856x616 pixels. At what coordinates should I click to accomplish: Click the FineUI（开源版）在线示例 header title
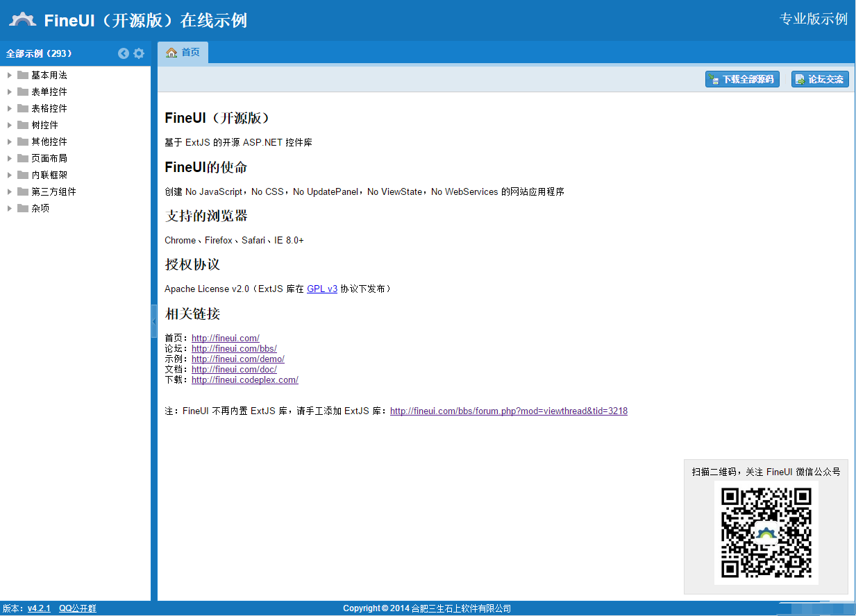(145, 20)
